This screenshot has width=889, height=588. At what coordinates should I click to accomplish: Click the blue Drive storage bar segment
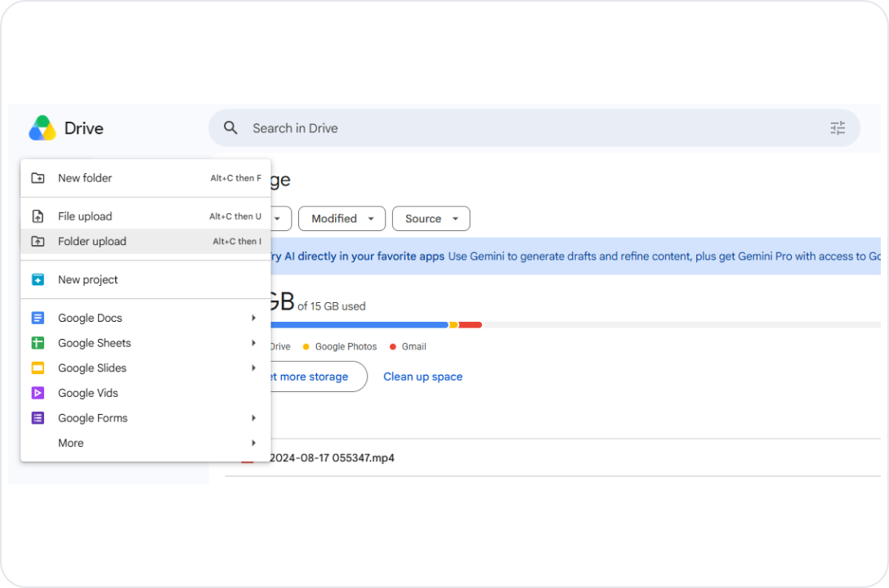(360, 325)
